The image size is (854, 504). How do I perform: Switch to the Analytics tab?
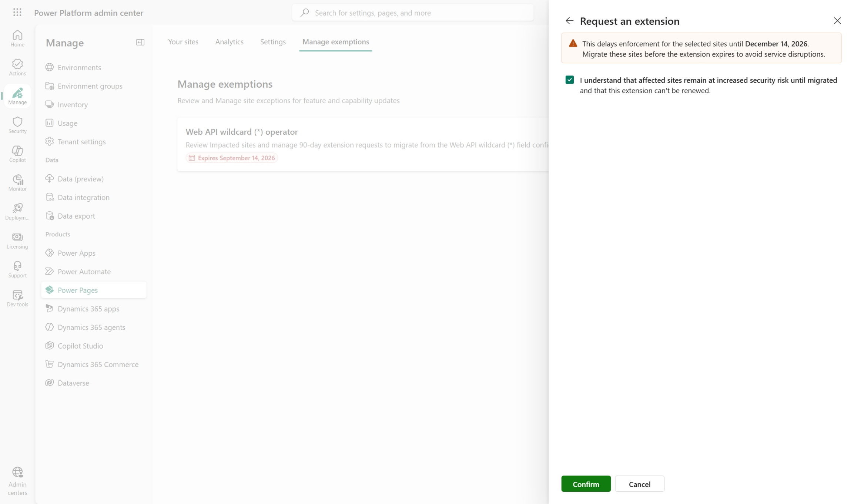[x=229, y=42]
